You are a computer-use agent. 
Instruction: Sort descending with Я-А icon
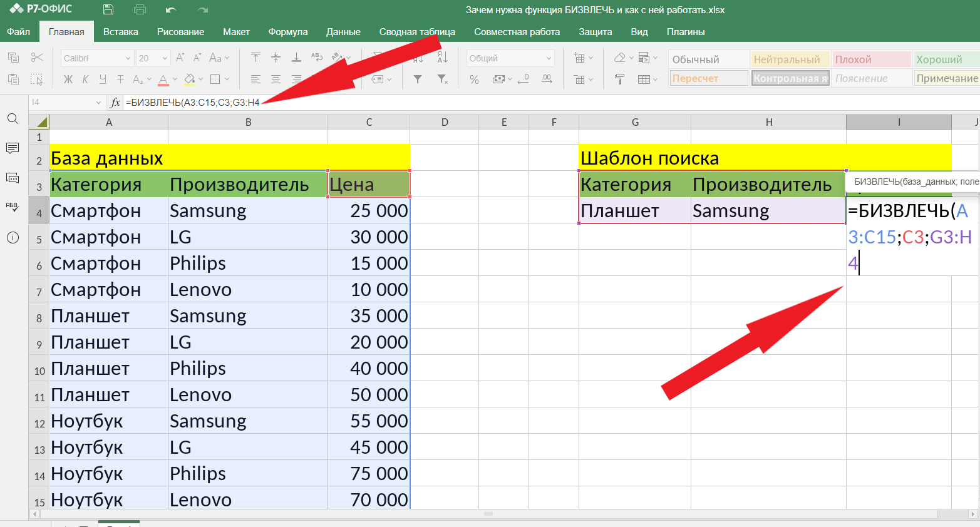[x=442, y=58]
